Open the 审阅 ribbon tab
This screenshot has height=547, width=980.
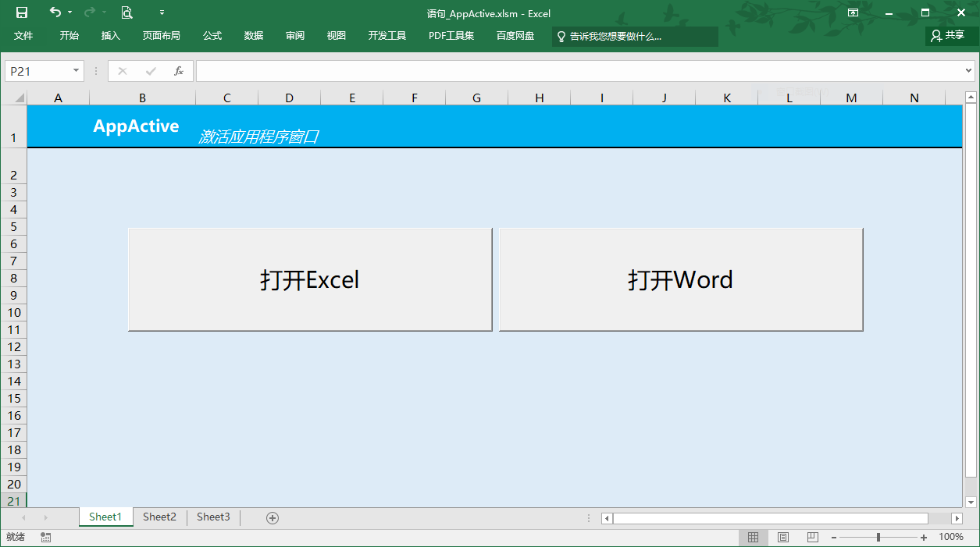click(295, 36)
